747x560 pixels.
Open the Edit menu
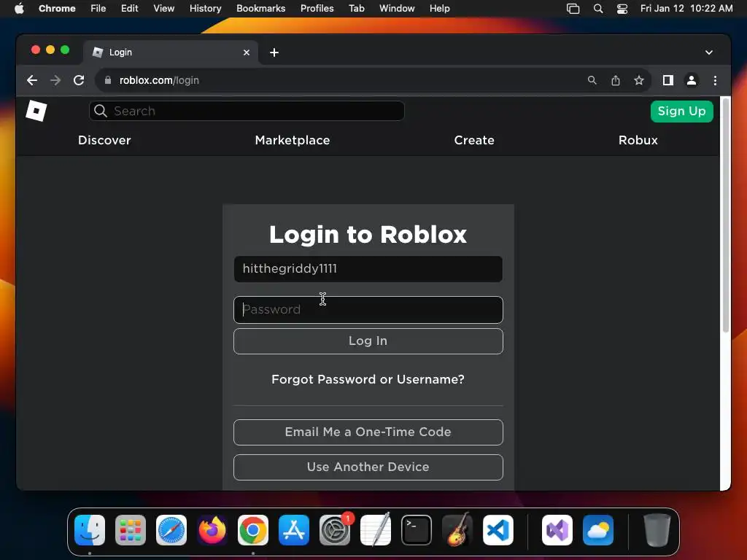129,8
